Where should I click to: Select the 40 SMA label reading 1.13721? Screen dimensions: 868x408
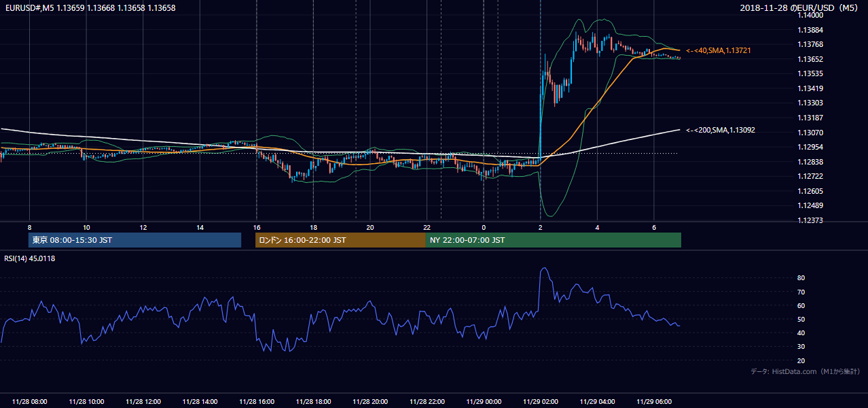(718, 51)
